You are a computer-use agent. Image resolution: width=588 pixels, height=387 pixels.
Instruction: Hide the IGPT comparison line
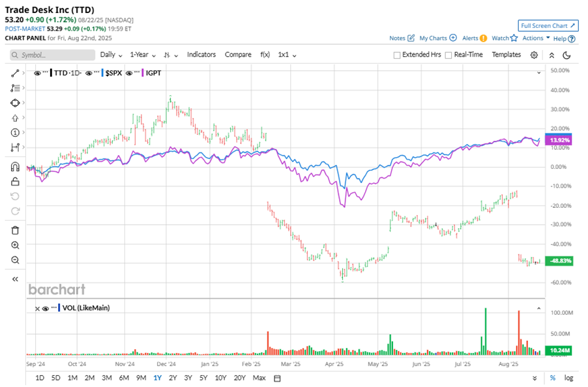pyautogui.click(x=128, y=74)
